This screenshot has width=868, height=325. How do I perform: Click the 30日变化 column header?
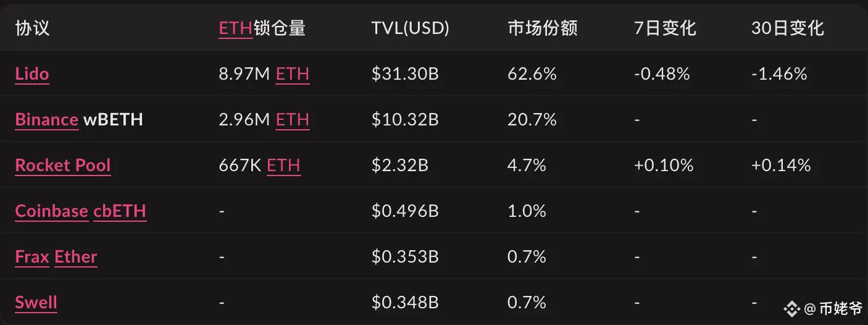788,28
